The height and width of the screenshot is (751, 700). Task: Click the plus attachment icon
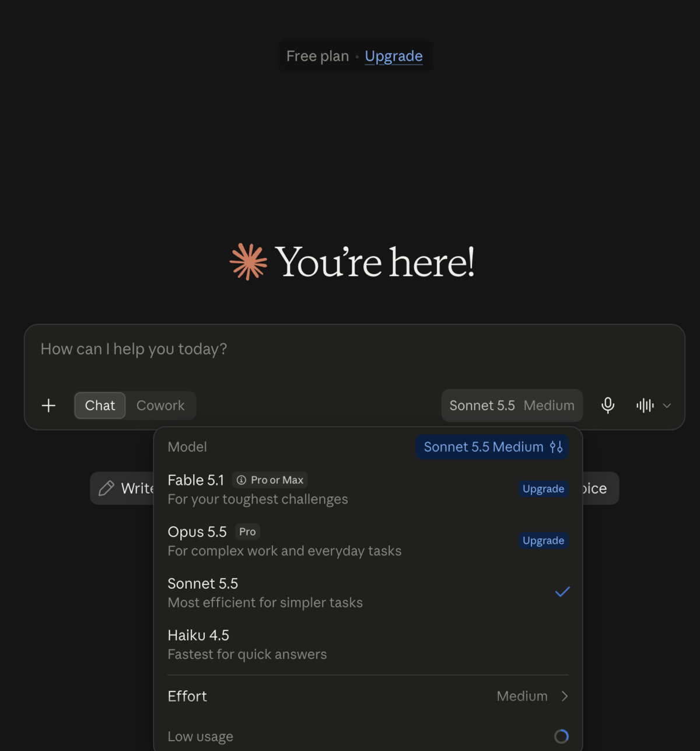(x=49, y=406)
